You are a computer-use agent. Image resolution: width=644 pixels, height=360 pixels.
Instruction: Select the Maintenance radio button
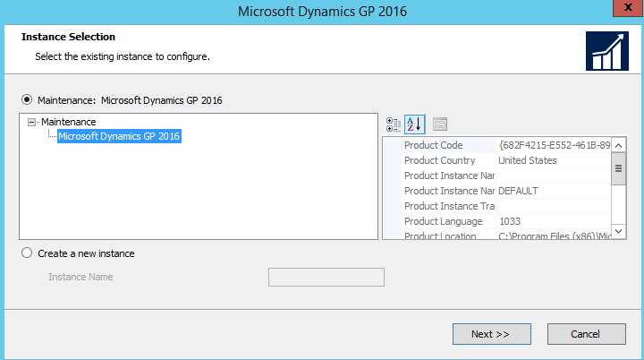(27, 100)
